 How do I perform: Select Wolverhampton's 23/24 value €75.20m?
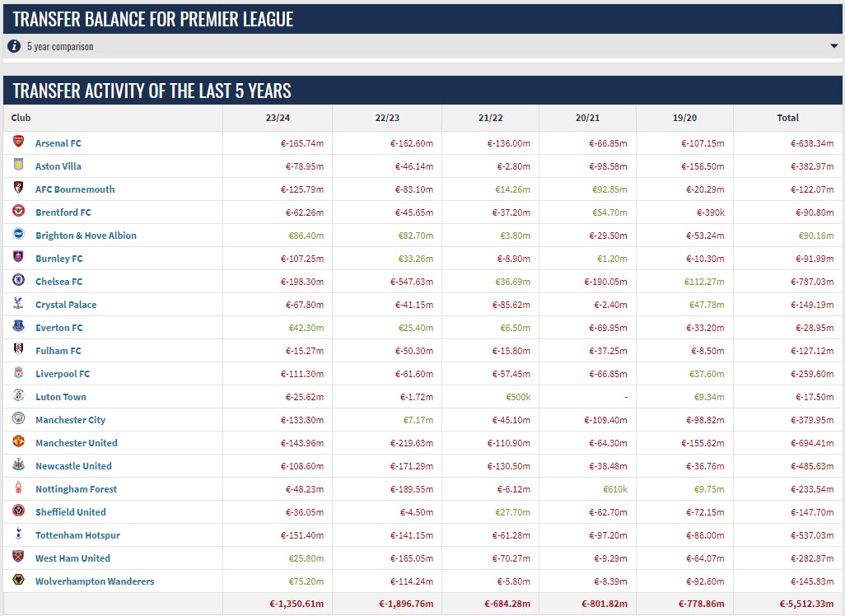[306, 581]
